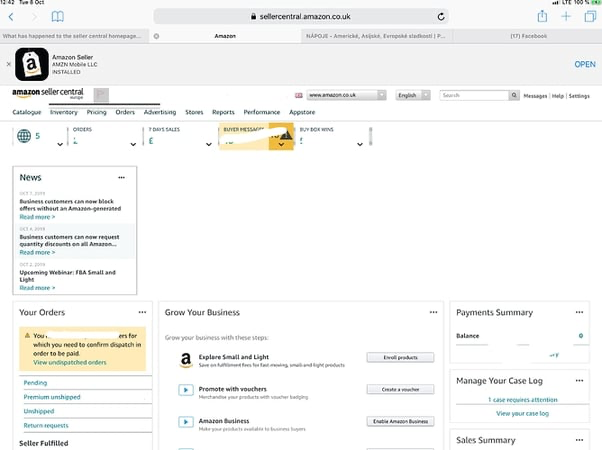This screenshot has height=450, width=602.
Task: Click the flag icon beside the logo
Action: coord(101,94)
